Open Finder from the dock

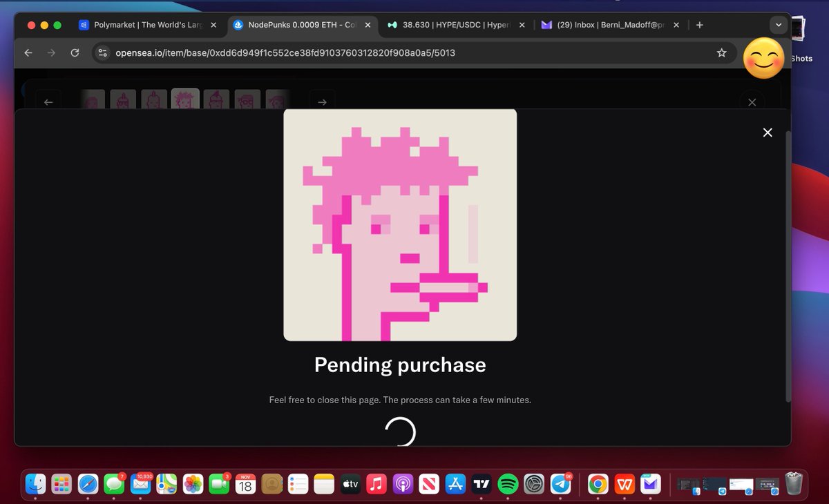click(35, 485)
